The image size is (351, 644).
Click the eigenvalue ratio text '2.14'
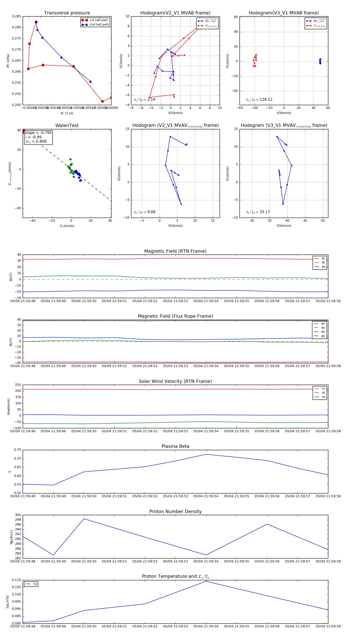[x=151, y=100]
